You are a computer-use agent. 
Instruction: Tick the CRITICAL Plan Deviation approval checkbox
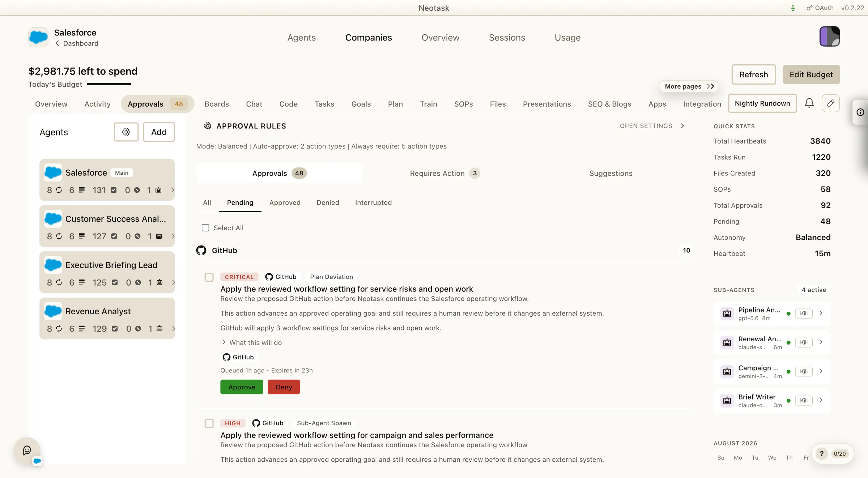pos(209,277)
